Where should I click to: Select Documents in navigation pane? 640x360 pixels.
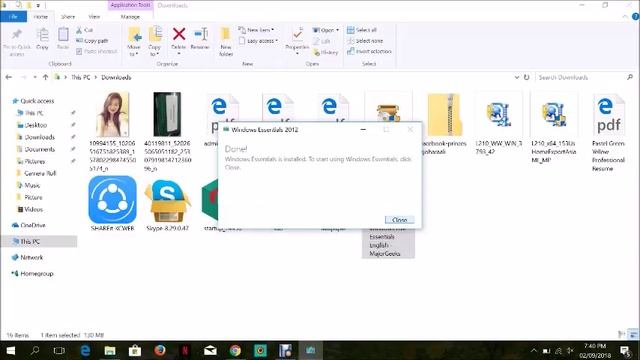click(x=40, y=149)
